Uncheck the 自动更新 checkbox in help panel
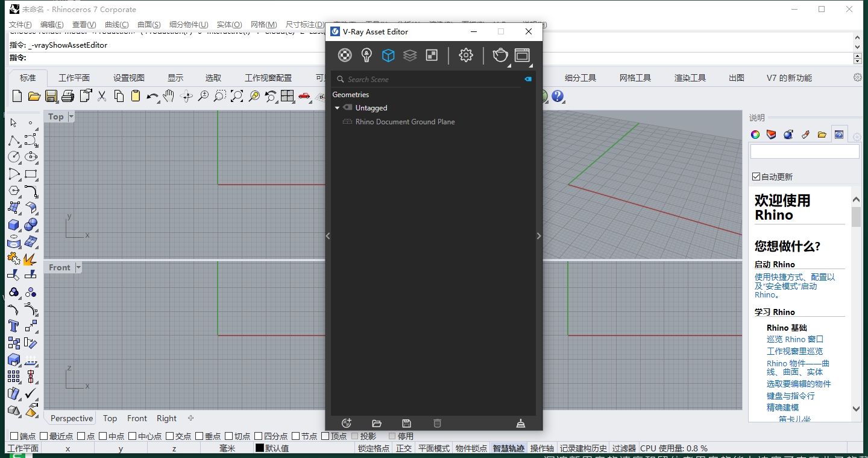Screen dimensions: 868x458 tap(756, 177)
